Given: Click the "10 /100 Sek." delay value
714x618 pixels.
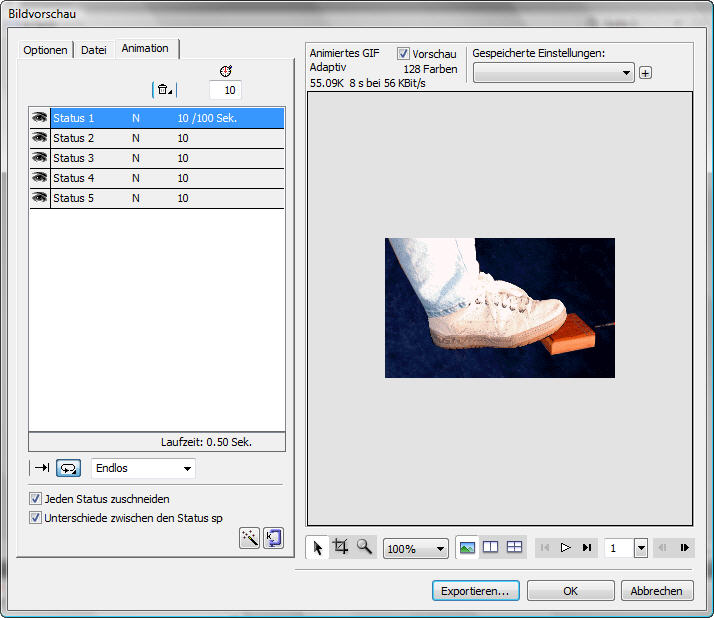Looking at the screenshot, I should point(207,118).
